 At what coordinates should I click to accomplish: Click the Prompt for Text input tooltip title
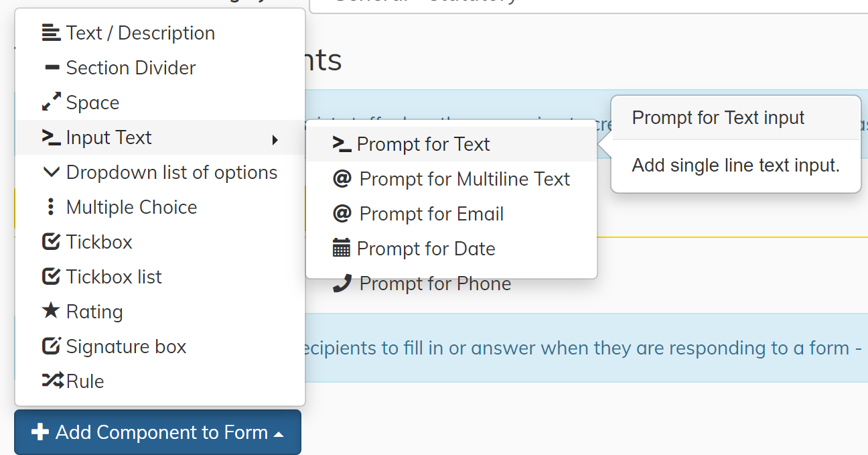[x=718, y=118]
